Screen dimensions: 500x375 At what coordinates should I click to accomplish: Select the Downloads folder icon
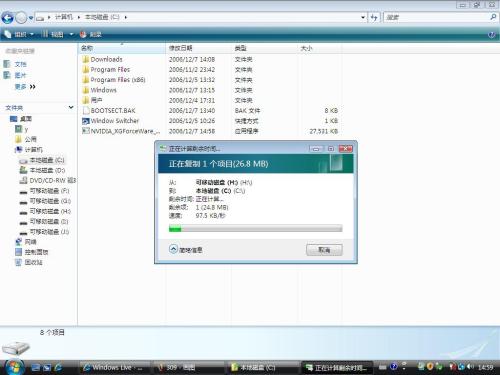[85, 59]
